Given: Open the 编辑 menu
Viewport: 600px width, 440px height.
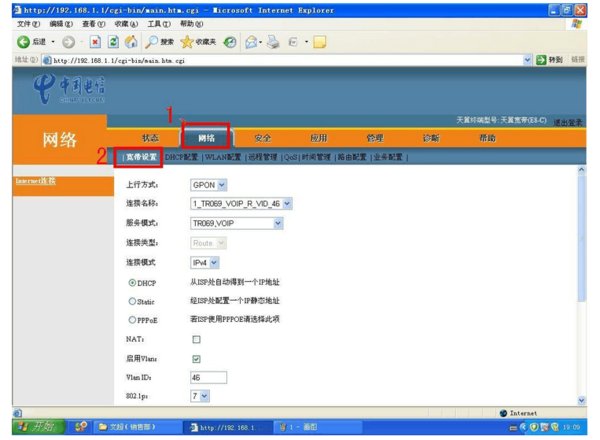Looking at the screenshot, I should pos(61,24).
